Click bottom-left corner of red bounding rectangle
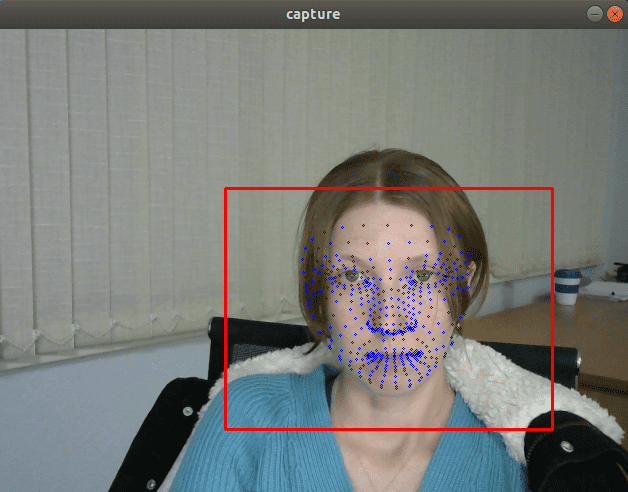628x492 pixels. pos(225,429)
